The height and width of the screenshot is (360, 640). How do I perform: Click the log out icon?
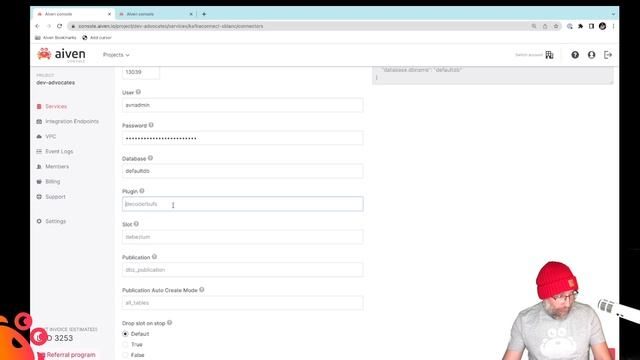pos(608,55)
